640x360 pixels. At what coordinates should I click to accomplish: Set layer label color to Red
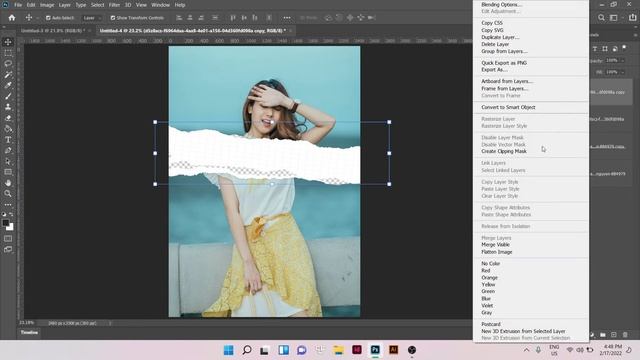point(485,271)
